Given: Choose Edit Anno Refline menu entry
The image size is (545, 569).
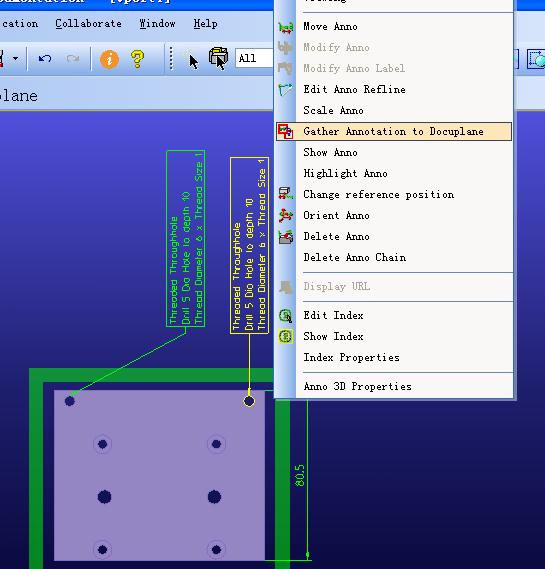Looking at the screenshot, I should (394, 89).
